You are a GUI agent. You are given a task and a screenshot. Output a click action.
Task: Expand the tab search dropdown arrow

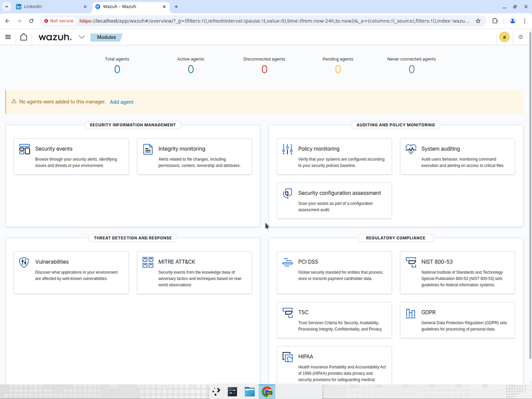point(6,6)
